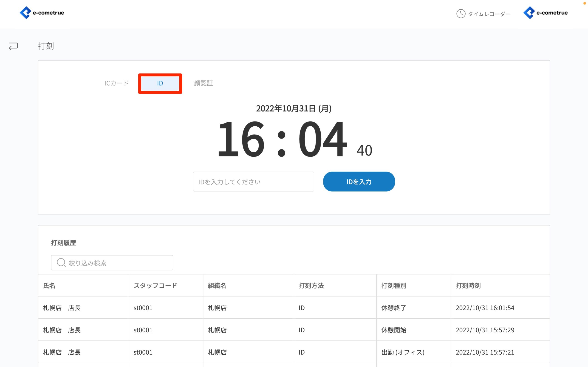This screenshot has width=588, height=367.
Task: Click the 打刻方法 column header
Action: click(311, 285)
